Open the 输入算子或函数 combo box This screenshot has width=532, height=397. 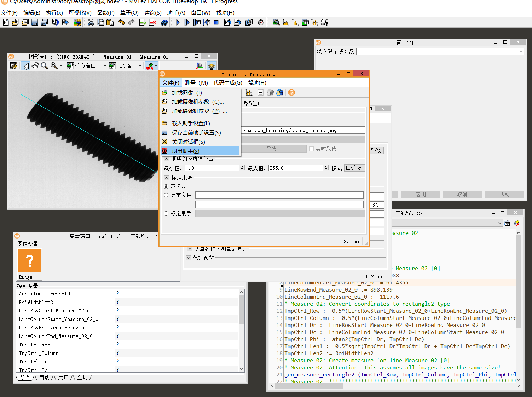click(440, 52)
